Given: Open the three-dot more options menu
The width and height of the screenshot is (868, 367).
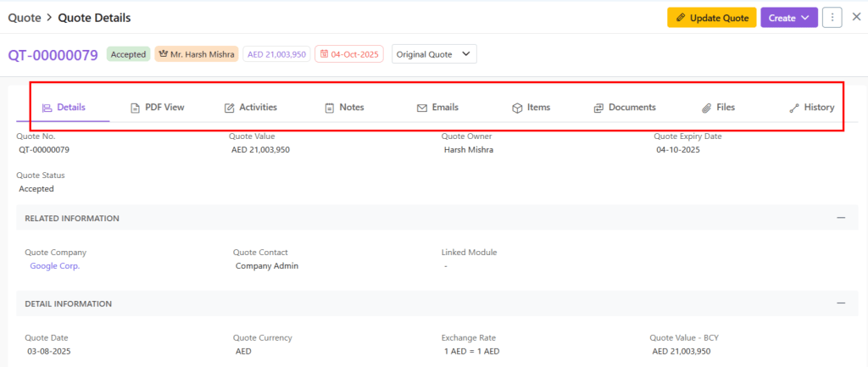Looking at the screenshot, I should [x=832, y=18].
